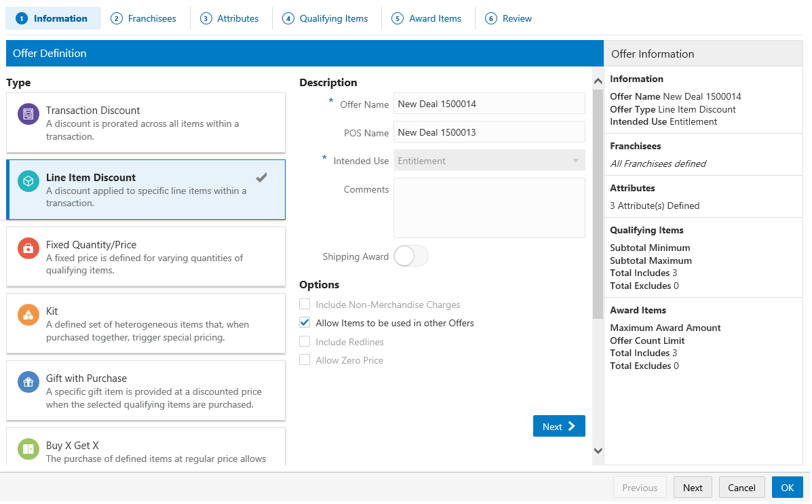
Task: Click the scroll up arrow of the panel
Action: pyautogui.click(x=598, y=81)
